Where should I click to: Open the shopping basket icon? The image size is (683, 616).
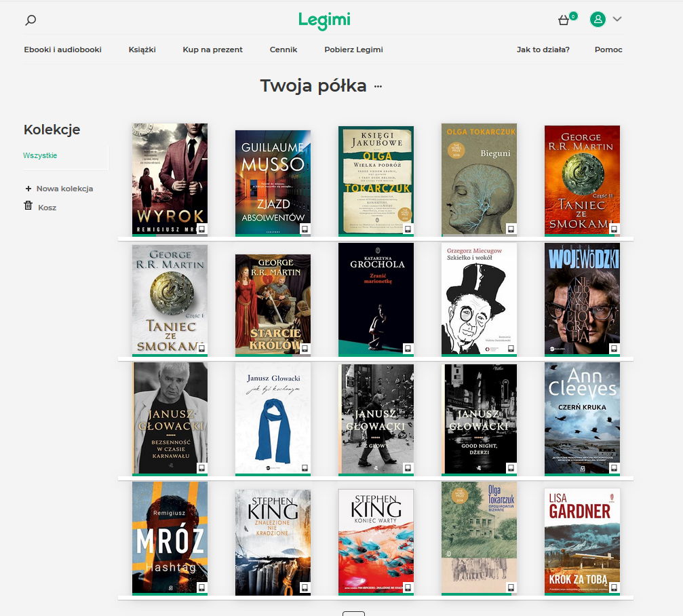(x=564, y=20)
